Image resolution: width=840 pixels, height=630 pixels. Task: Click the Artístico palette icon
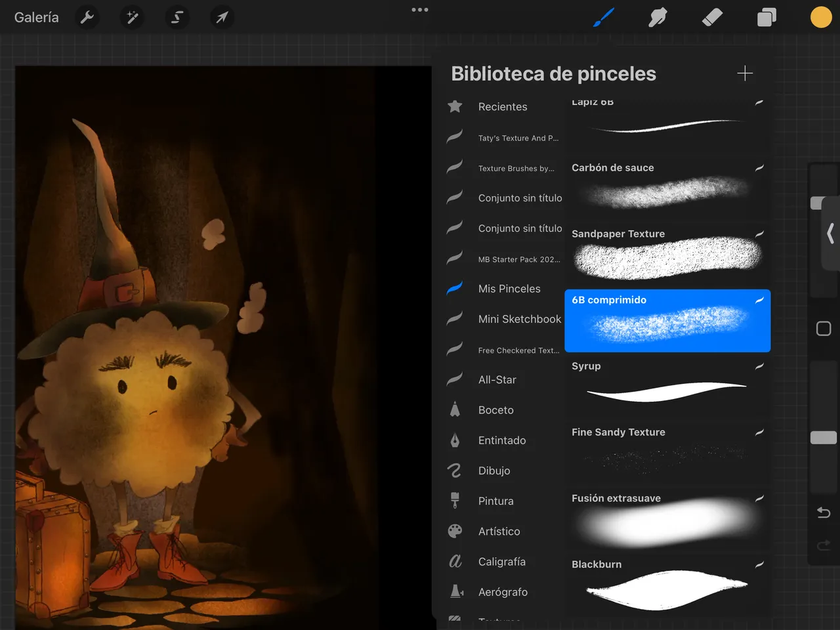tap(455, 531)
